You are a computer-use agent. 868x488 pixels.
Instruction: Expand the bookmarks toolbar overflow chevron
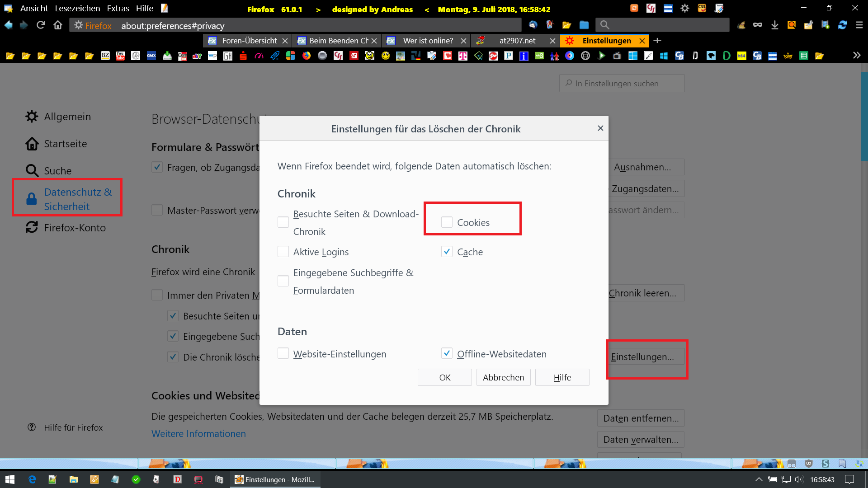pos(857,55)
